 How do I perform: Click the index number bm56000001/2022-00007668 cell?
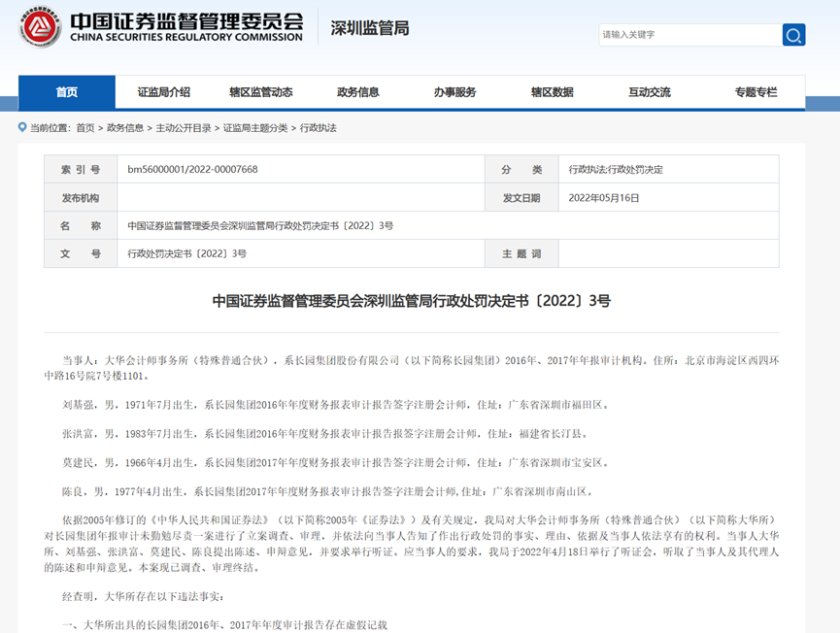[192, 170]
